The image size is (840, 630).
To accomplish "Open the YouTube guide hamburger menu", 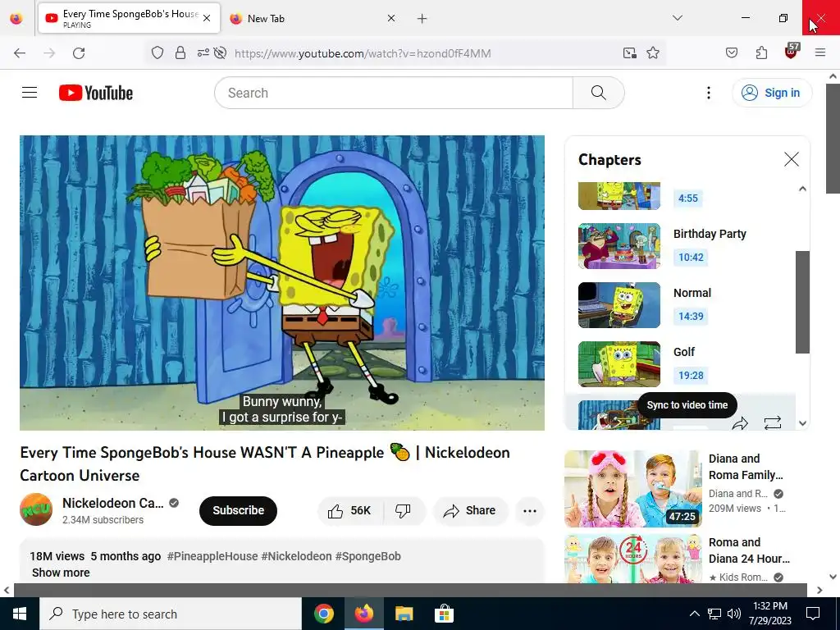I will tap(30, 93).
